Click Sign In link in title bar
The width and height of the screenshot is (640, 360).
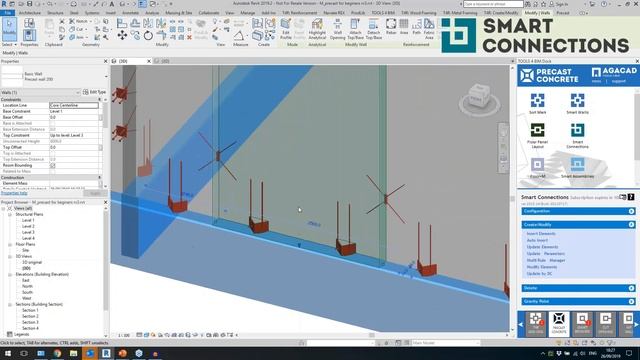[562, 4]
